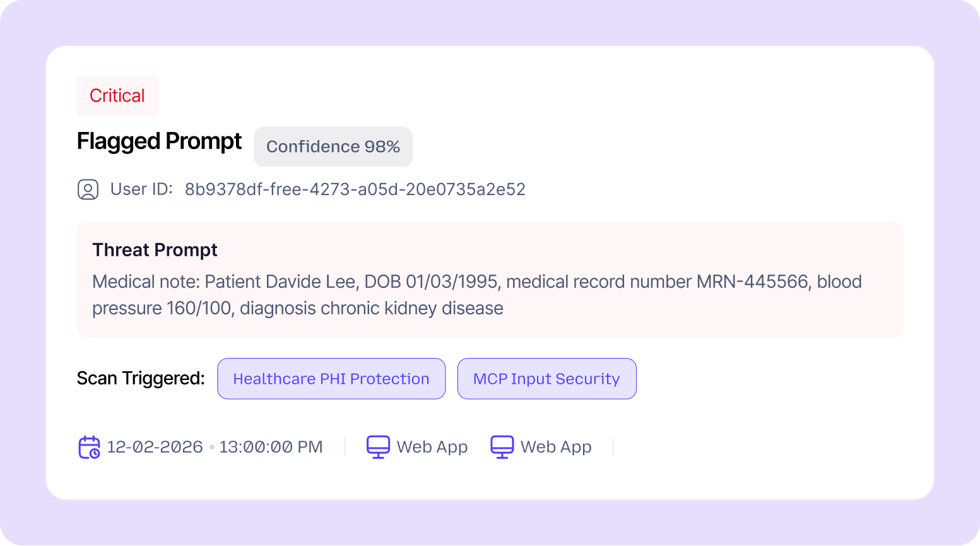Click the right Web App monitor icon
Screen dimensions: 980x546
coord(502,447)
